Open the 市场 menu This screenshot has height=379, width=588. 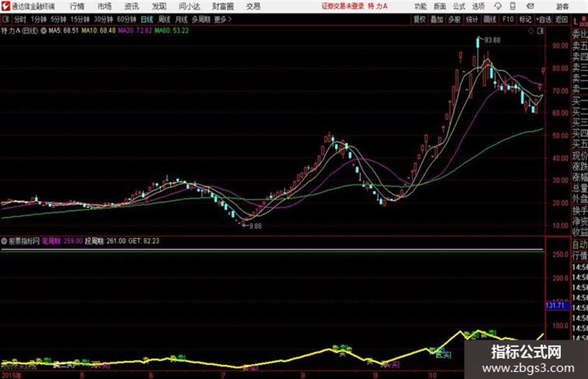(x=105, y=6)
